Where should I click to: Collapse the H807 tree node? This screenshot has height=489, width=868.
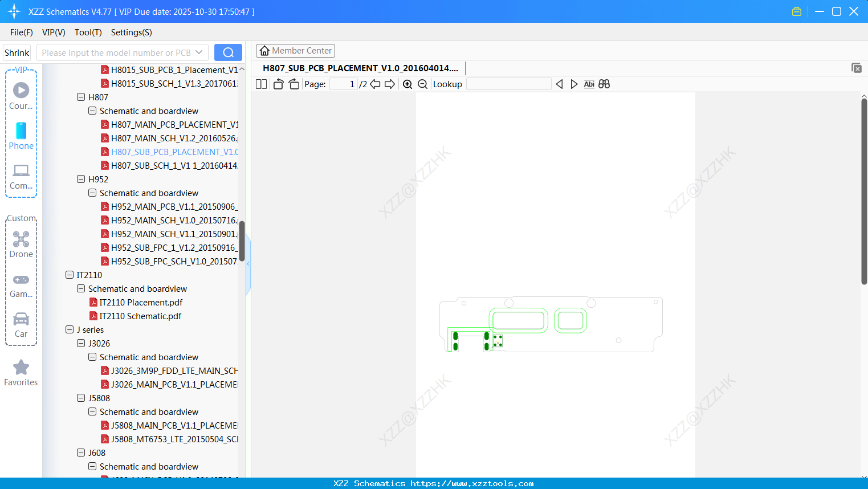coord(81,97)
